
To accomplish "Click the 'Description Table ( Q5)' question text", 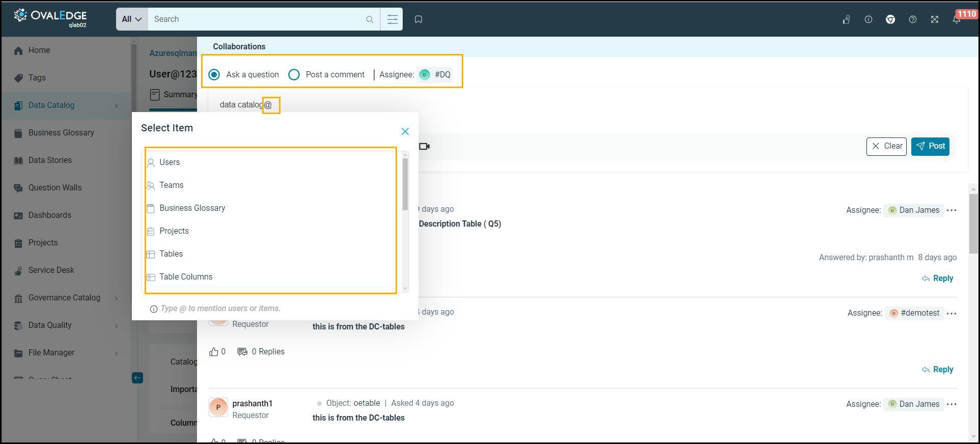I will (460, 224).
